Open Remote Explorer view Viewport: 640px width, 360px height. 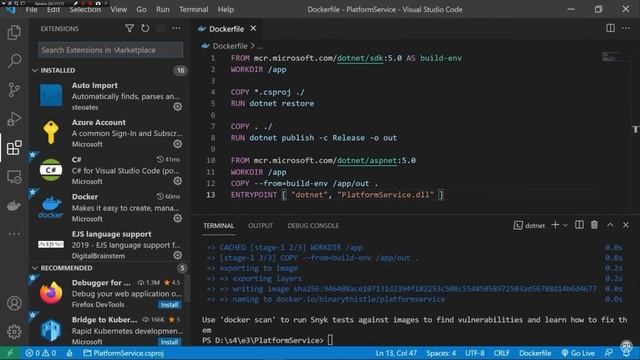tap(14, 177)
